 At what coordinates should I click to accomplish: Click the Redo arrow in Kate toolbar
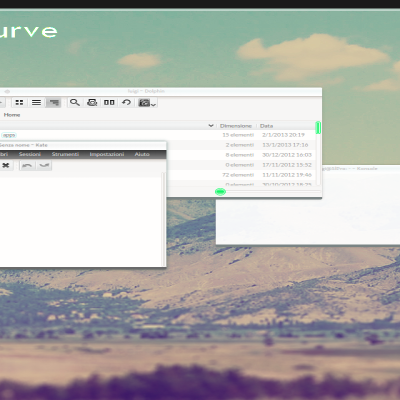coord(44,165)
